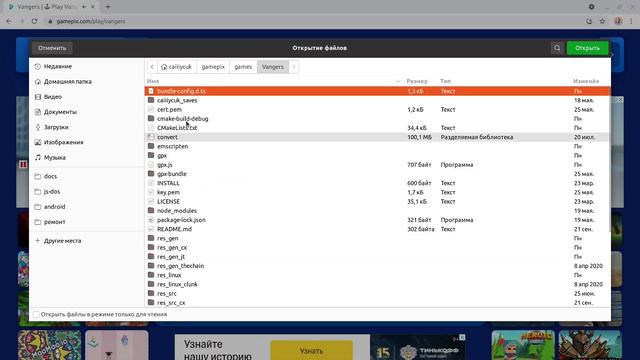Open the gamepix breadcrumb
The width and height of the screenshot is (640, 360).
pos(213,67)
